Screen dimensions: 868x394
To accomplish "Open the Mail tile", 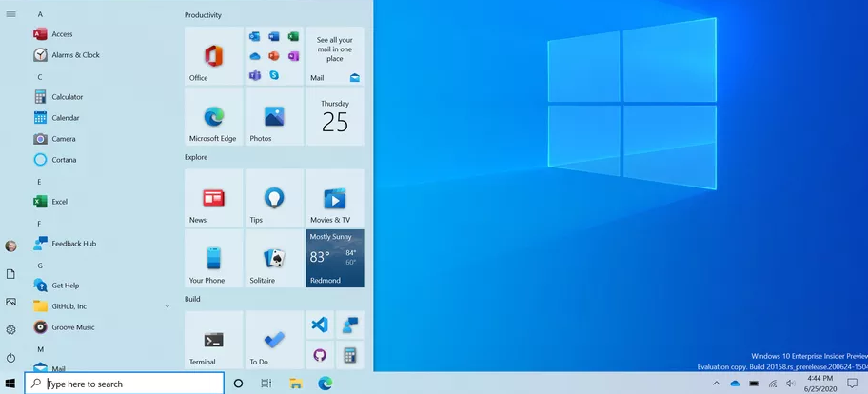I will click(335, 56).
